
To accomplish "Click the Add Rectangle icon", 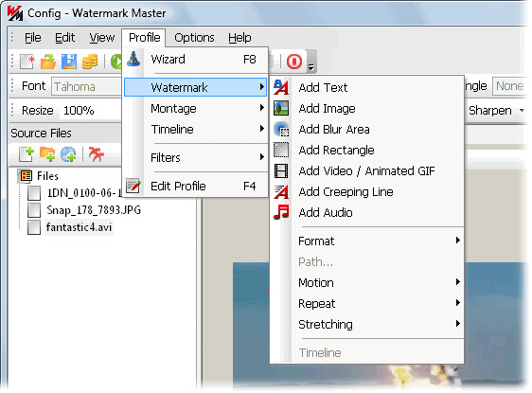I will coord(281,150).
